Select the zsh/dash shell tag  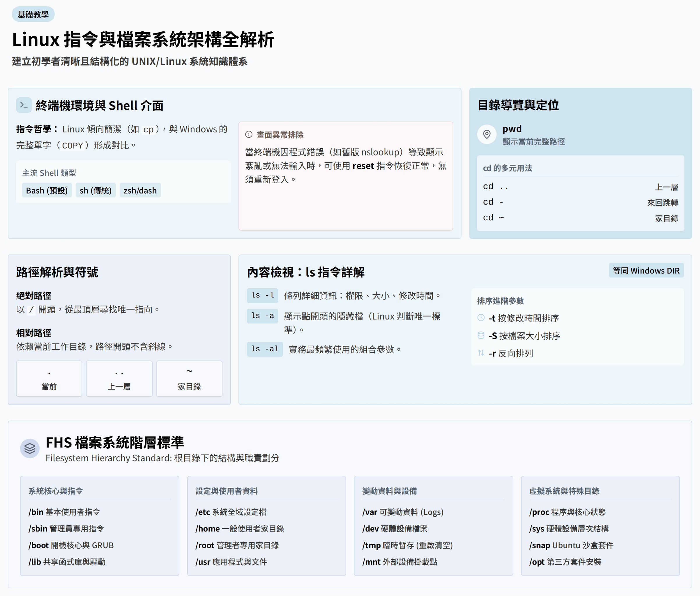click(x=140, y=190)
